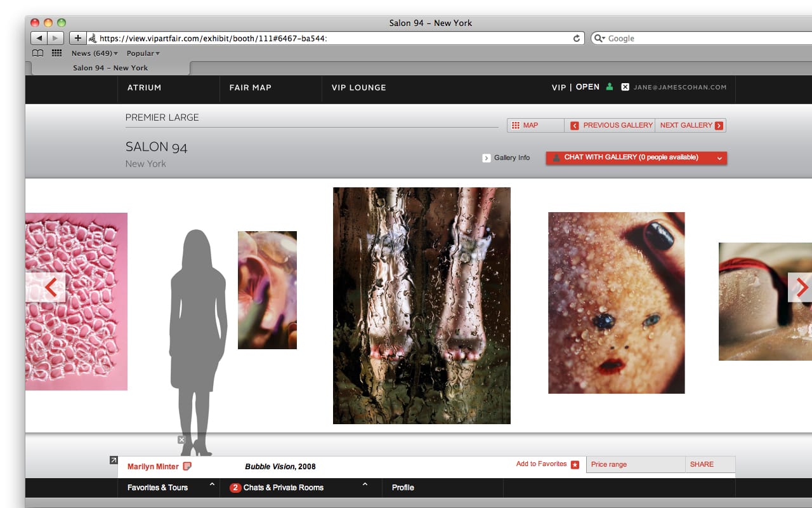Image resolution: width=812 pixels, height=508 pixels.
Task: Click the MAP button
Action: pos(535,126)
